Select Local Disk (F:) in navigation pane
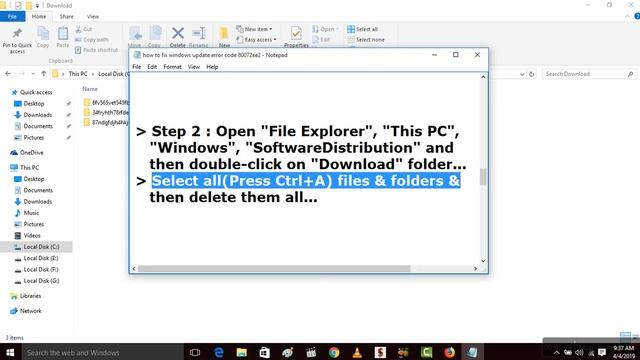This screenshot has height=360, width=640. tap(41, 270)
